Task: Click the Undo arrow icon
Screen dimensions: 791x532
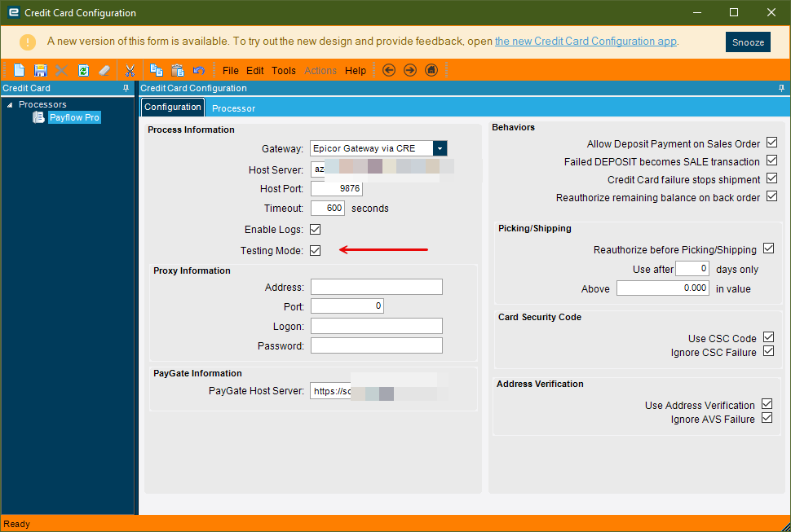Action: point(199,71)
